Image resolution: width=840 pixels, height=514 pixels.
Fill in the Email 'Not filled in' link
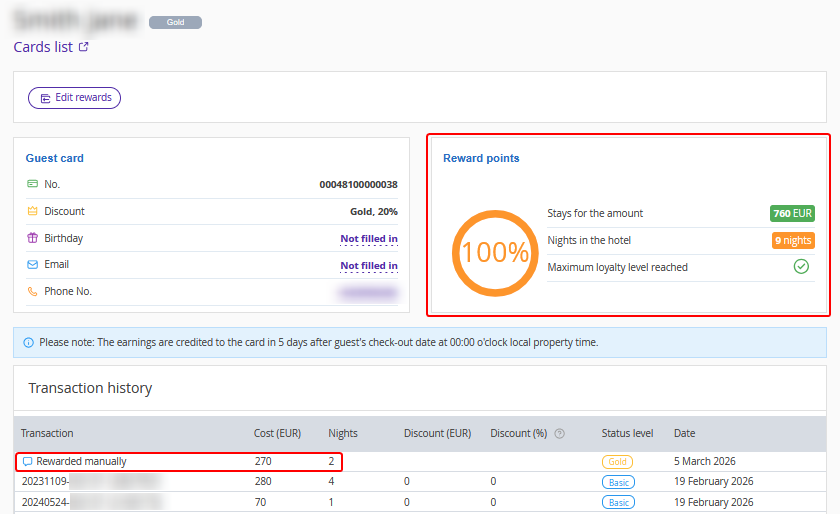point(368,266)
